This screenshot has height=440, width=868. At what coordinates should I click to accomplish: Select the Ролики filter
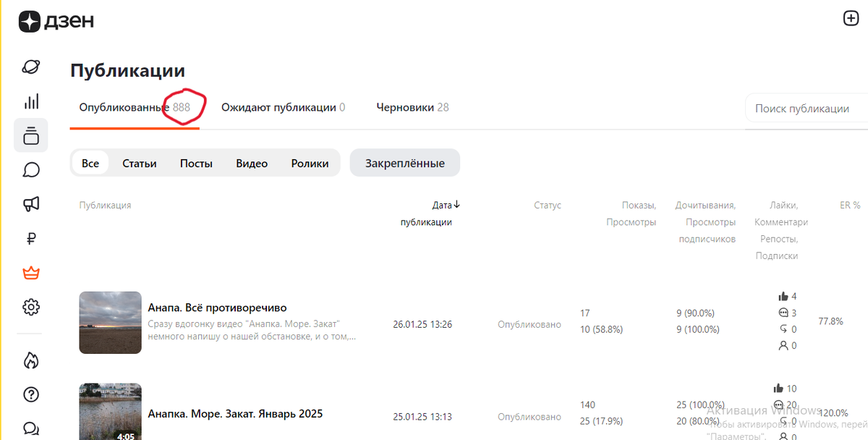[310, 163]
